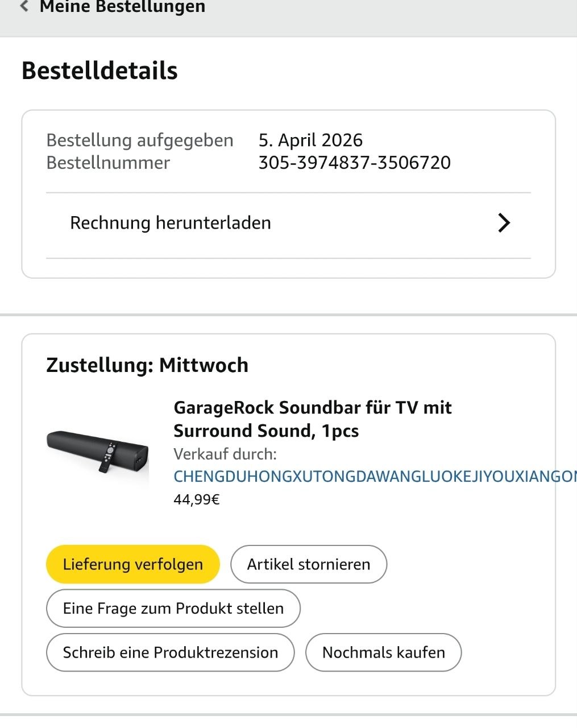
Task: Expand invoice options with the right chevron arrow
Action: 504,223
